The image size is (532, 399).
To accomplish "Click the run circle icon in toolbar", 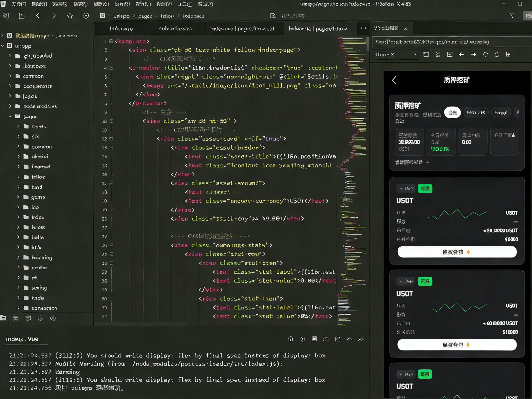I will [x=86, y=16].
